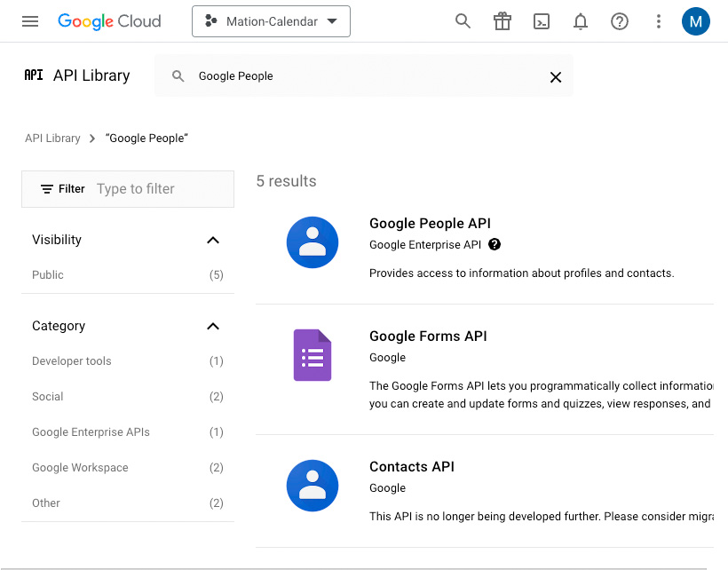The width and height of the screenshot is (728, 570).
Task: Go to API Library breadcrumb
Action: [52, 139]
